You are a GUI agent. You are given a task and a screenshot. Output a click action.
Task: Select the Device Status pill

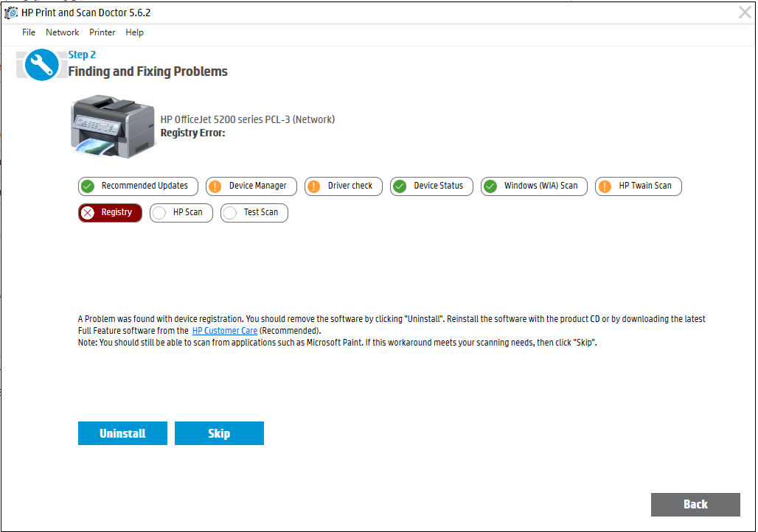431,186
